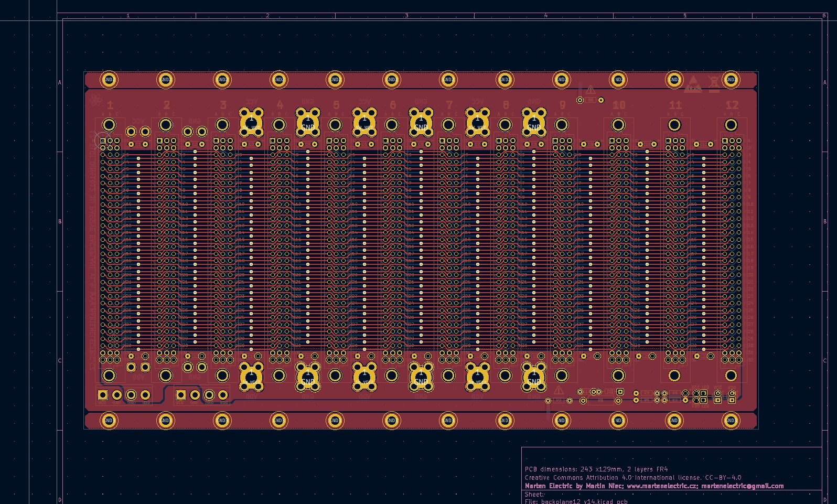Select the WEEE crossed-out bin symbol
The height and width of the screenshot is (504, 837).
coord(714,83)
